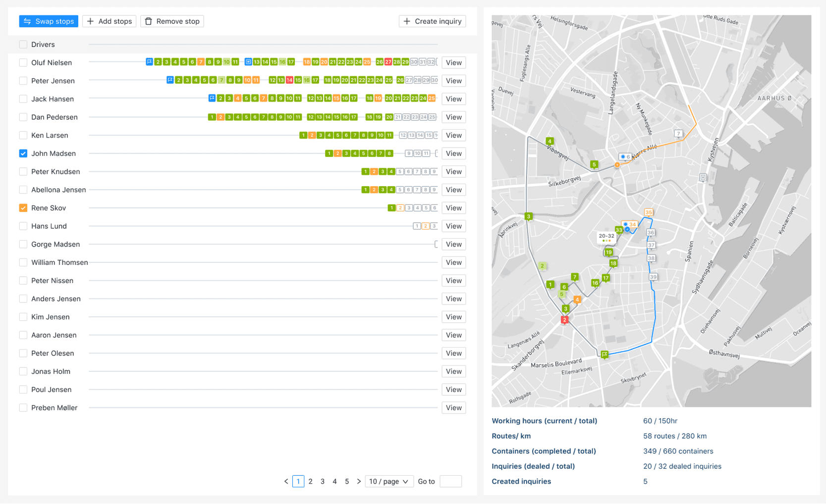Click green marker 4 near Viborgvej on map
The width and height of the screenshot is (826, 504).
[x=550, y=142]
